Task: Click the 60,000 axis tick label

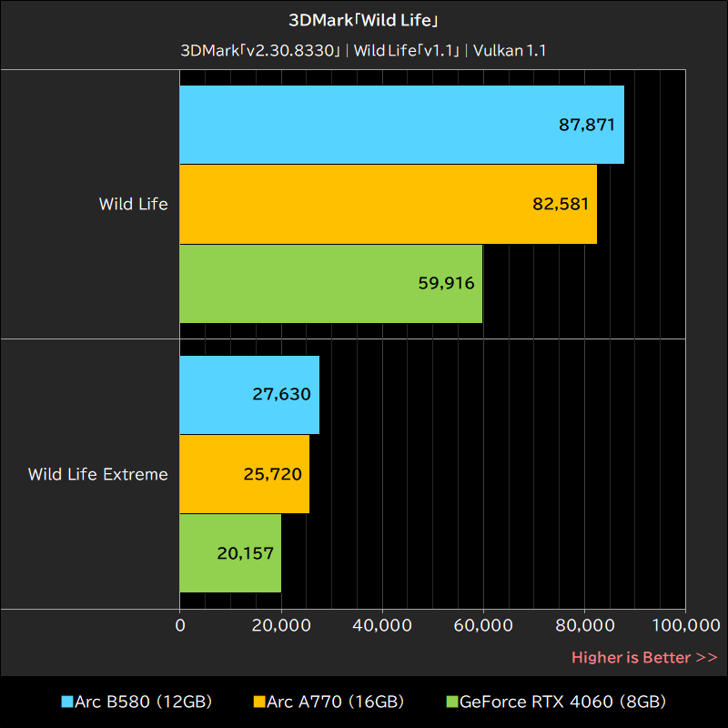Action: [483, 625]
